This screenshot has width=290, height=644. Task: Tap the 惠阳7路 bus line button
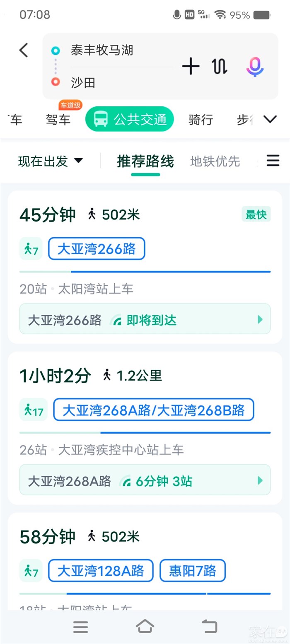point(193,571)
